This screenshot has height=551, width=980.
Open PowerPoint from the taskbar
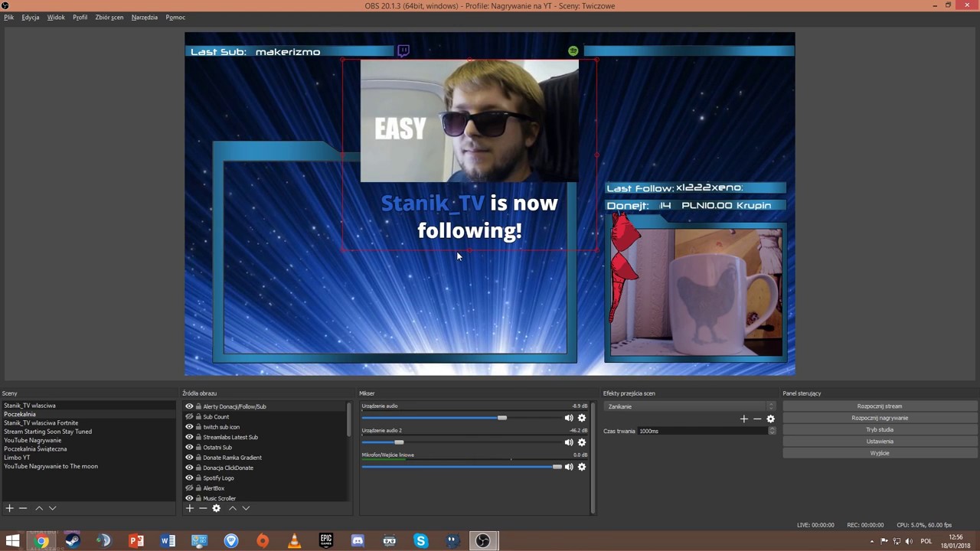click(136, 541)
